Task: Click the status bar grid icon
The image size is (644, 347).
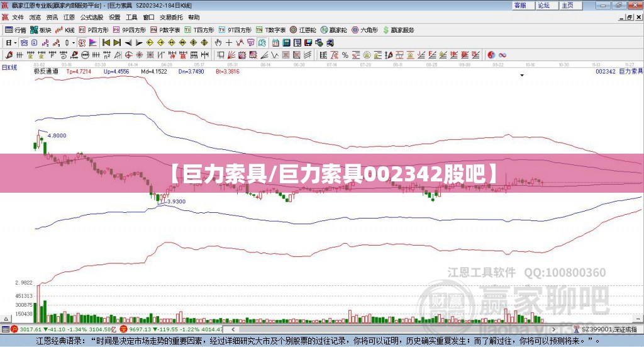Action: (x=5, y=329)
